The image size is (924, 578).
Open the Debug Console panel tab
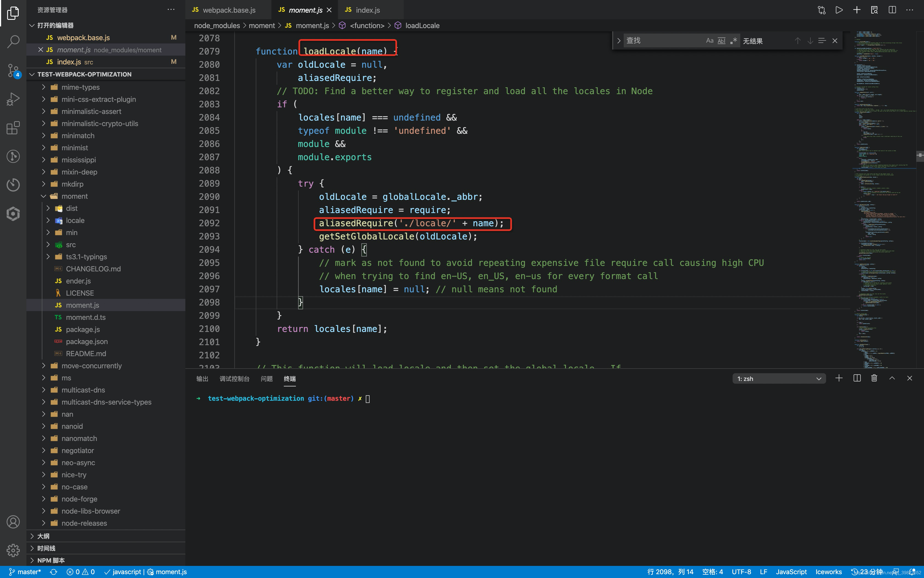(x=234, y=378)
